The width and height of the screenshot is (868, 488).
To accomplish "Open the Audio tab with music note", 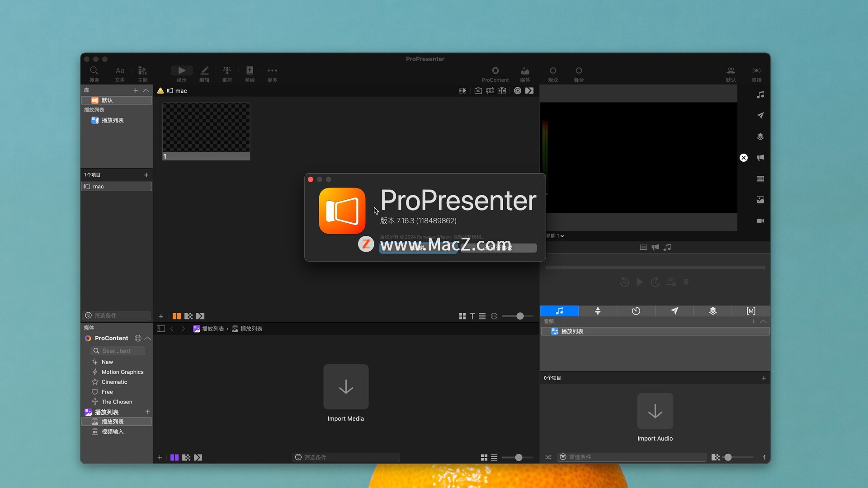I will coord(559,311).
